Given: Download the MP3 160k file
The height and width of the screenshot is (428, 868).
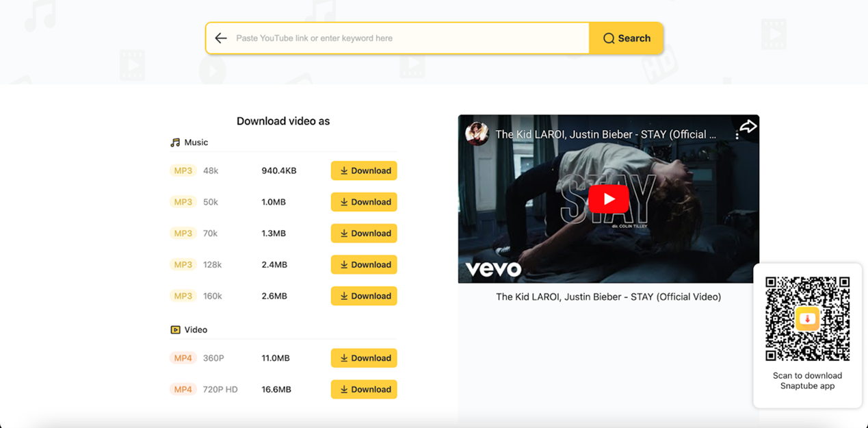Looking at the screenshot, I should coord(364,296).
